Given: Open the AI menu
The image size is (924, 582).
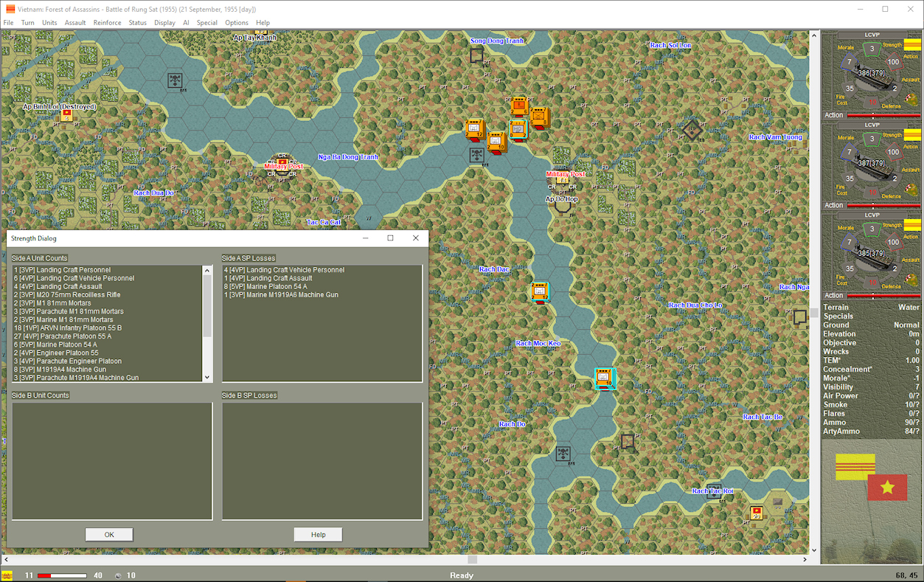Looking at the screenshot, I should click(186, 23).
